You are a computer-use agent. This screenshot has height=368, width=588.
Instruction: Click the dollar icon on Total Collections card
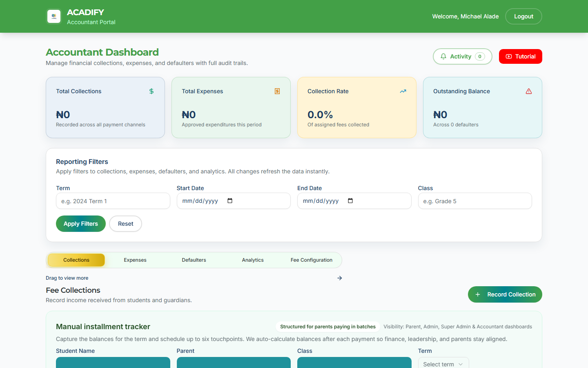tap(151, 91)
